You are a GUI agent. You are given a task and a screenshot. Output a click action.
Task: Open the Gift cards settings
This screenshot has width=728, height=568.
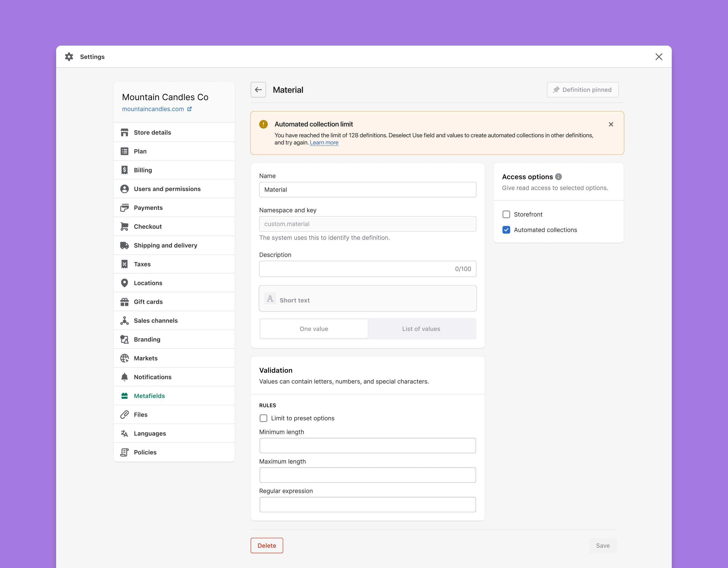[174, 302]
